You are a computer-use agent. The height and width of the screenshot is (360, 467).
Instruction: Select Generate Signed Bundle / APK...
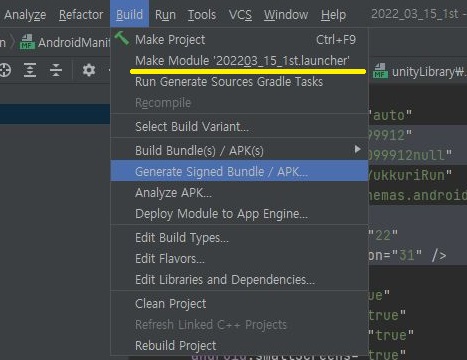[239, 172]
